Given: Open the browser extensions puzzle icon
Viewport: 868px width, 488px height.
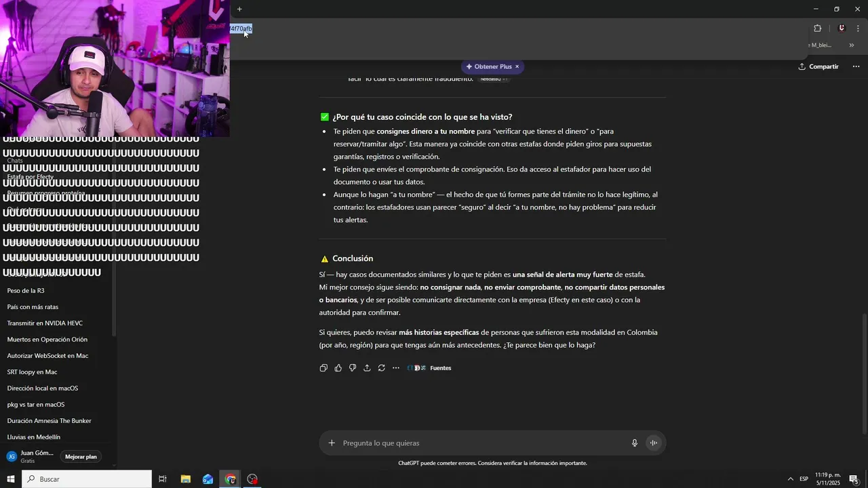Looking at the screenshot, I should click(x=817, y=28).
